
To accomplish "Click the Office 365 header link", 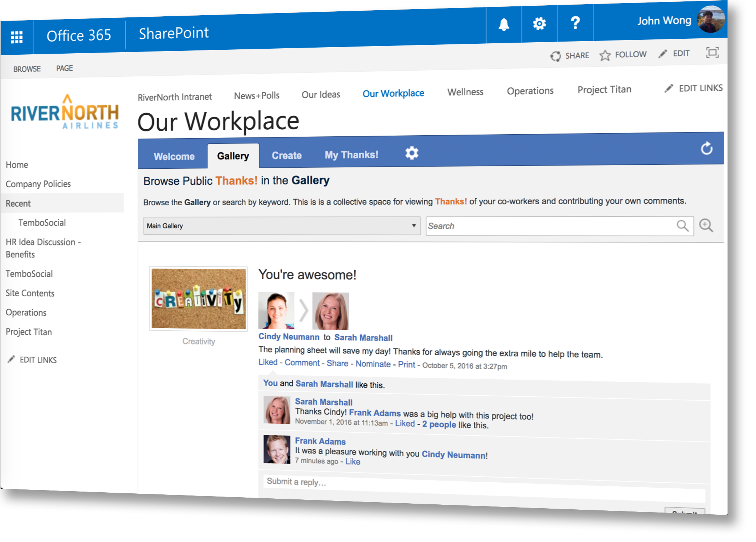I will point(79,36).
